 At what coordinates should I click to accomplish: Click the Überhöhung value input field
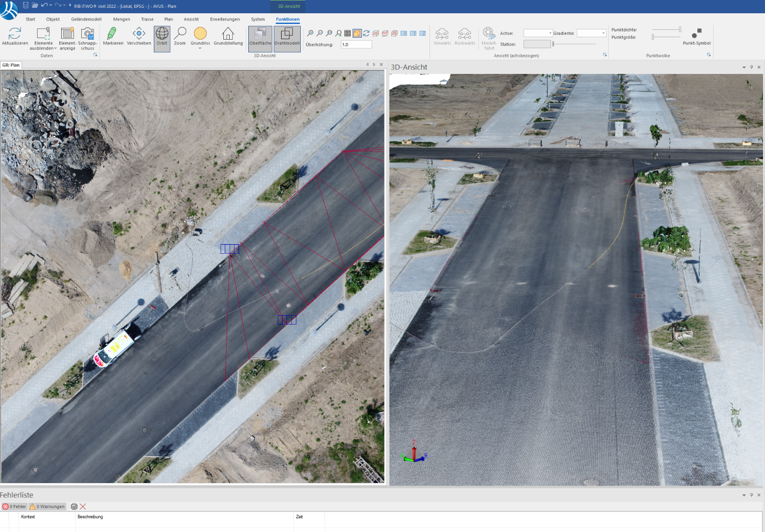pyautogui.click(x=356, y=45)
